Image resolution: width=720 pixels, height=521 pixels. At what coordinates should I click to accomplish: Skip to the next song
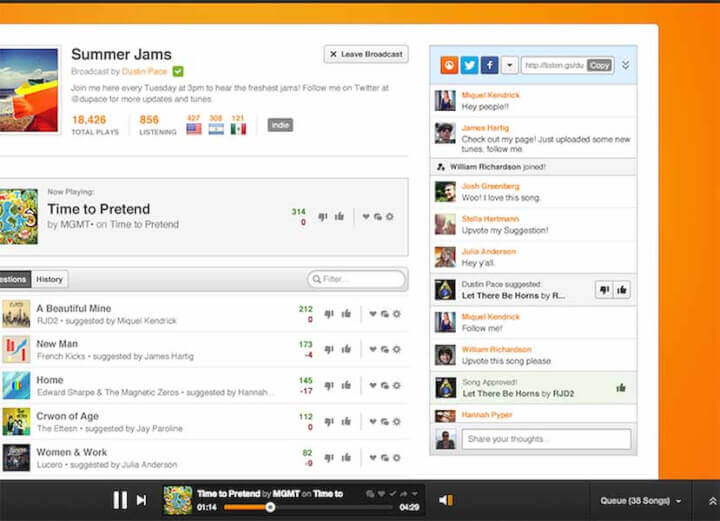(x=141, y=500)
